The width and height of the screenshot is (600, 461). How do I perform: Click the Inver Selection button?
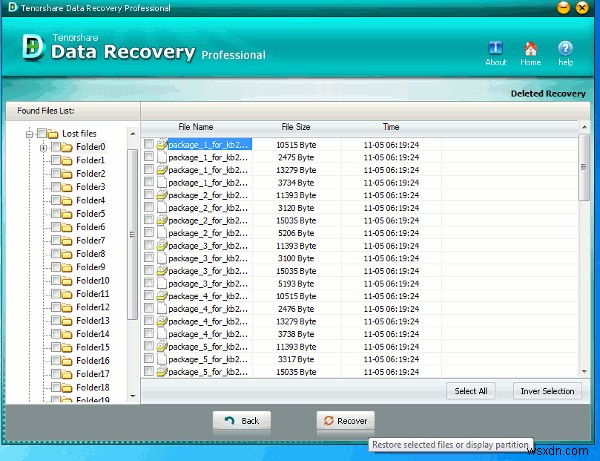pyautogui.click(x=547, y=391)
